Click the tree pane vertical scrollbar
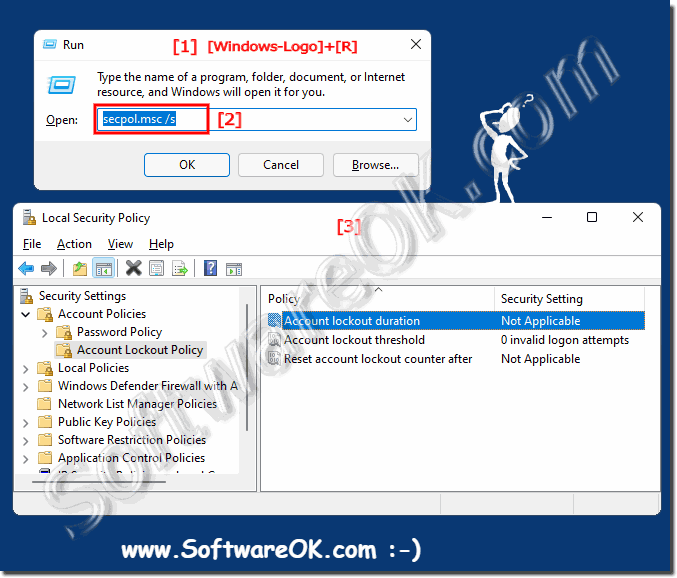The height and width of the screenshot is (578, 677). click(247, 367)
